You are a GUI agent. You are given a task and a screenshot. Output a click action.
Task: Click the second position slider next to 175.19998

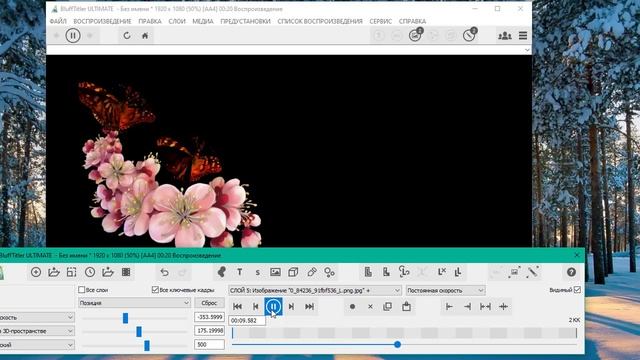[x=139, y=331]
